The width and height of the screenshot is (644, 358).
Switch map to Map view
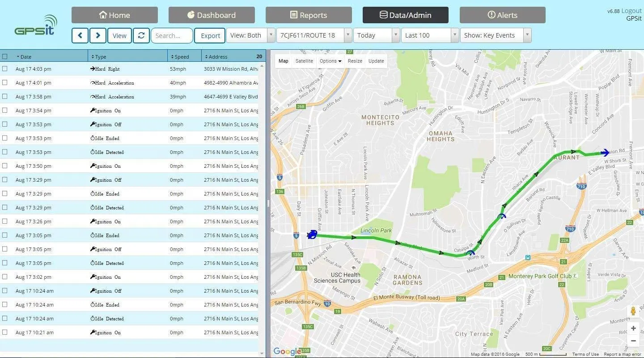(x=284, y=61)
